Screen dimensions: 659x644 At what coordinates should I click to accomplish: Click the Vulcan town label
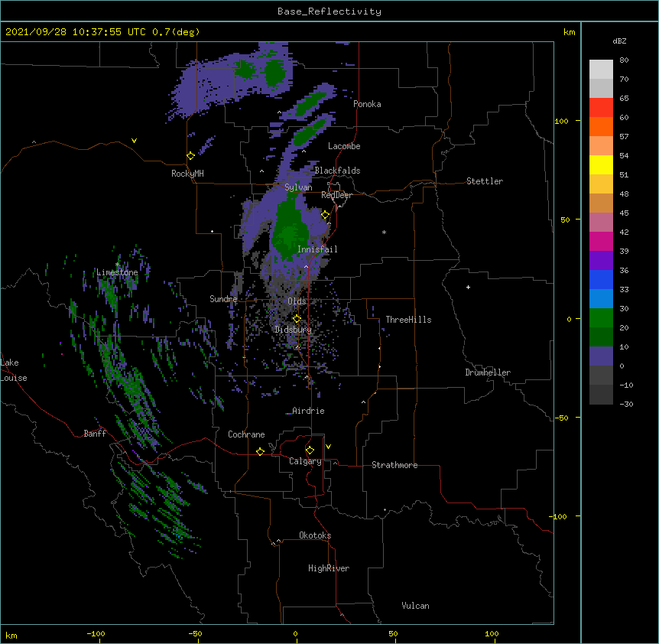coord(415,606)
